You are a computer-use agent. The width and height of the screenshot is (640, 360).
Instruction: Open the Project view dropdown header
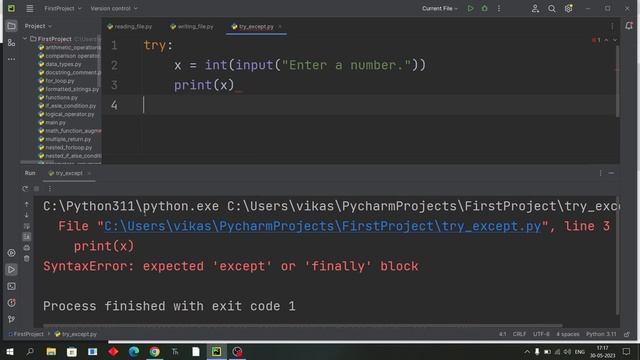pos(38,26)
